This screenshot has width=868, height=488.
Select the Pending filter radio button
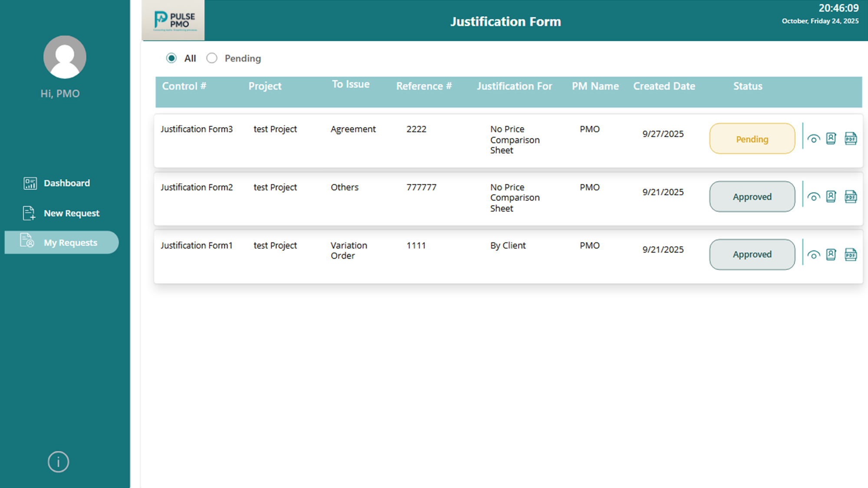point(212,58)
